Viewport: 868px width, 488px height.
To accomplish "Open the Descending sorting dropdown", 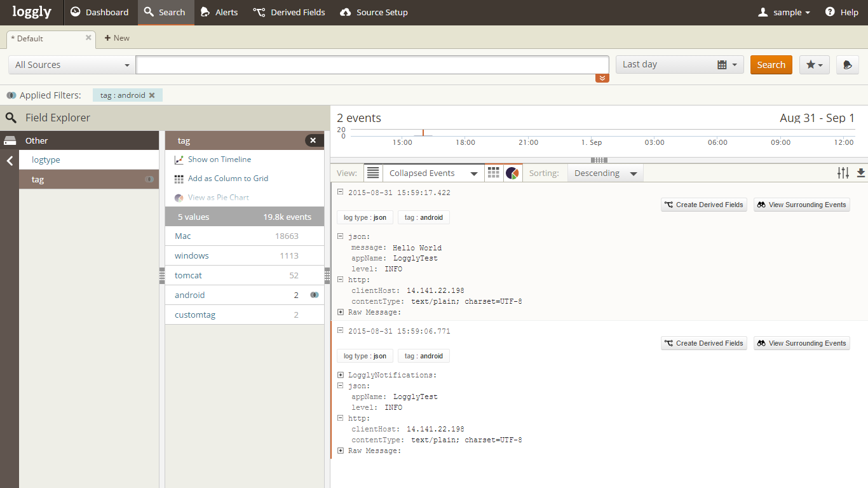I will click(604, 172).
